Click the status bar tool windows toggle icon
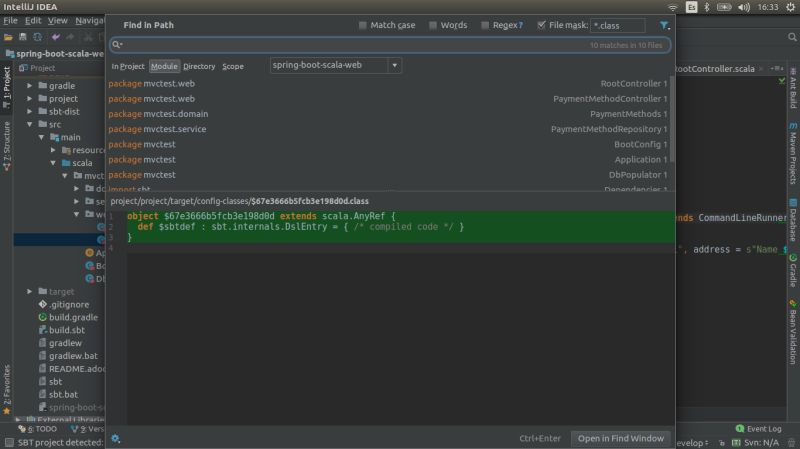The width and height of the screenshot is (800, 449). pyautogui.click(x=9, y=442)
